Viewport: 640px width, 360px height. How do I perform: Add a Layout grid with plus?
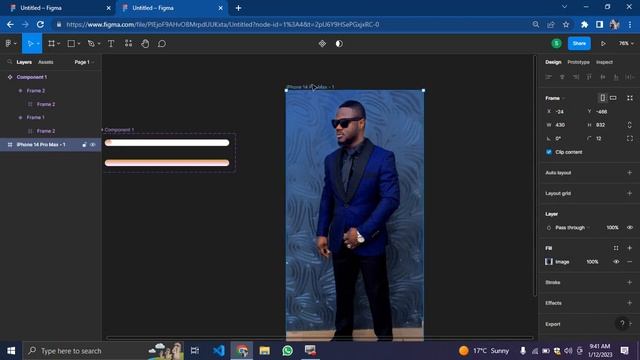[629, 193]
